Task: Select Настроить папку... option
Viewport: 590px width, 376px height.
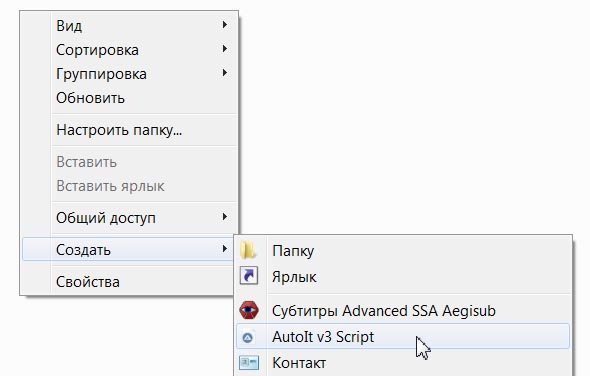Action: coord(129,130)
